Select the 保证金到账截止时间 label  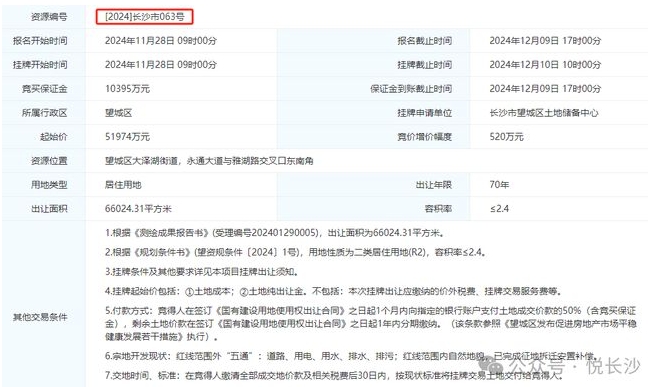[x=411, y=89]
